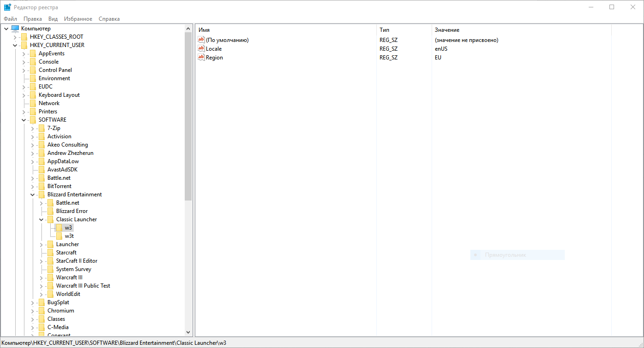Click the HKEY_CURRENT_USER folder icon

(x=24, y=45)
